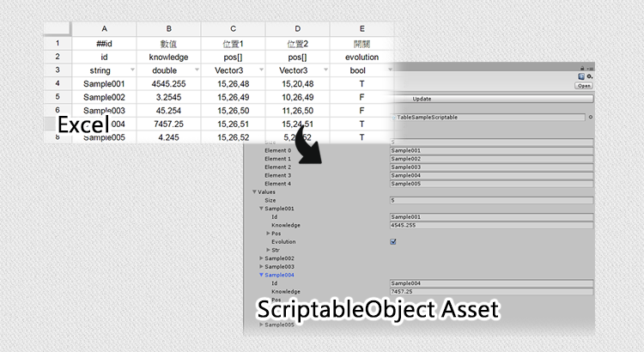This screenshot has width=644, height=352.
Task: Click the Knowledge field showing 4545.255
Action: [x=492, y=225]
